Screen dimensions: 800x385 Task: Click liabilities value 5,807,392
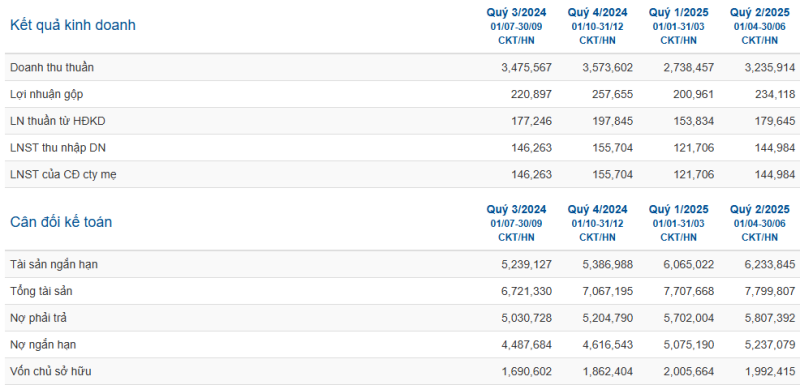point(769,318)
